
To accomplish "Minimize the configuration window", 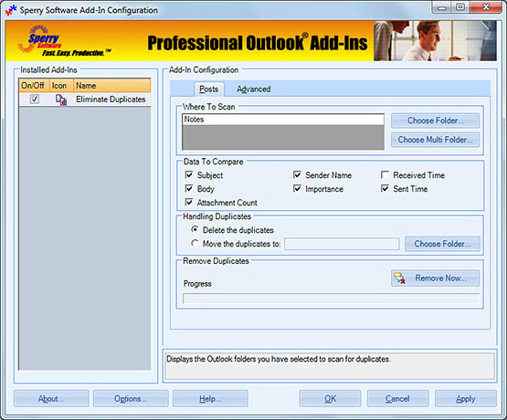I will coord(442,7).
